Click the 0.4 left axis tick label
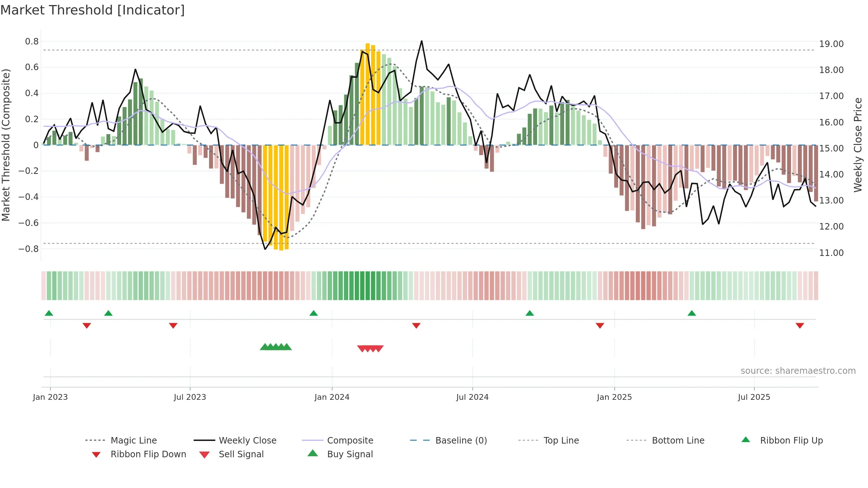868x488 pixels. tap(32, 93)
